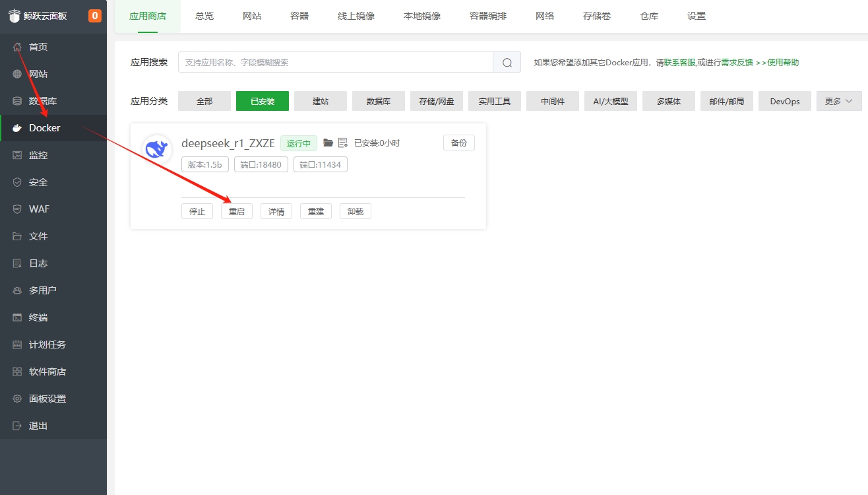Open the 网络 tab

(x=545, y=16)
